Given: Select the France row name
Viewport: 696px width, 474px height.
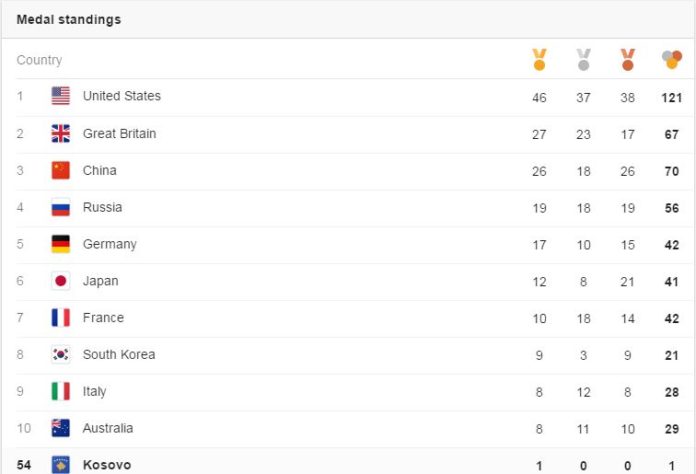Looking at the screenshot, I should [103, 318].
